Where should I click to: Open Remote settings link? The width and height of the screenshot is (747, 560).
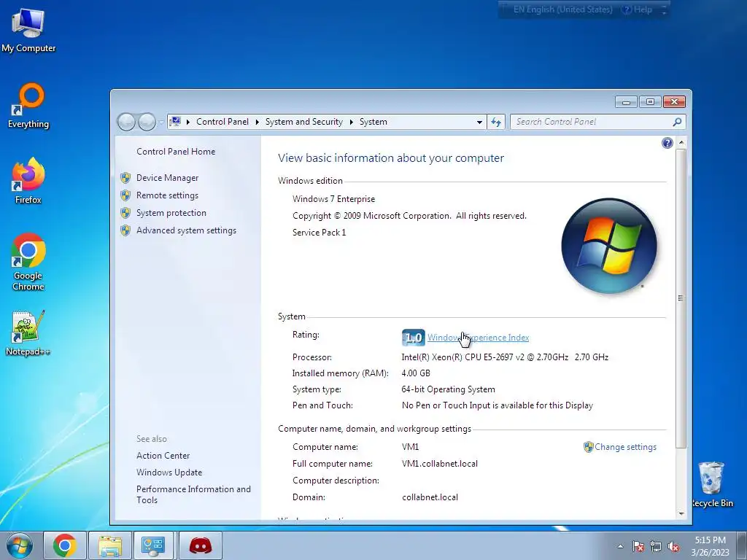click(x=167, y=195)
